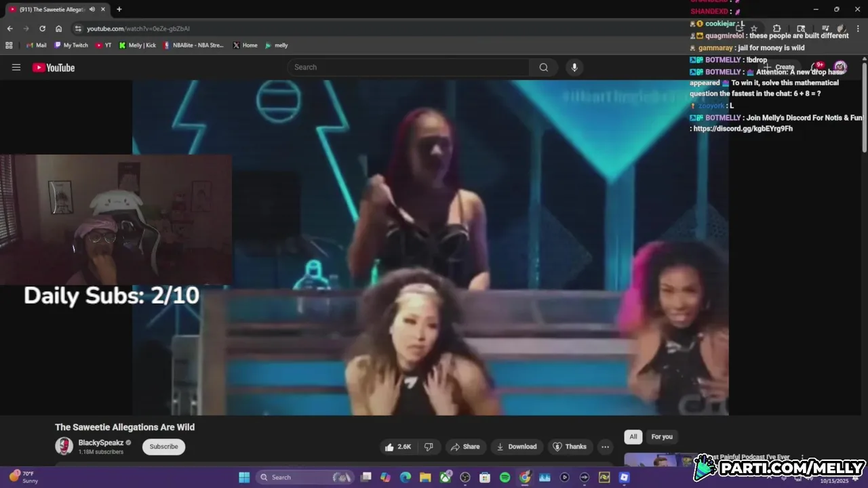Click the site information icon in address bar
868x488 pixels.
pos(78,28)
